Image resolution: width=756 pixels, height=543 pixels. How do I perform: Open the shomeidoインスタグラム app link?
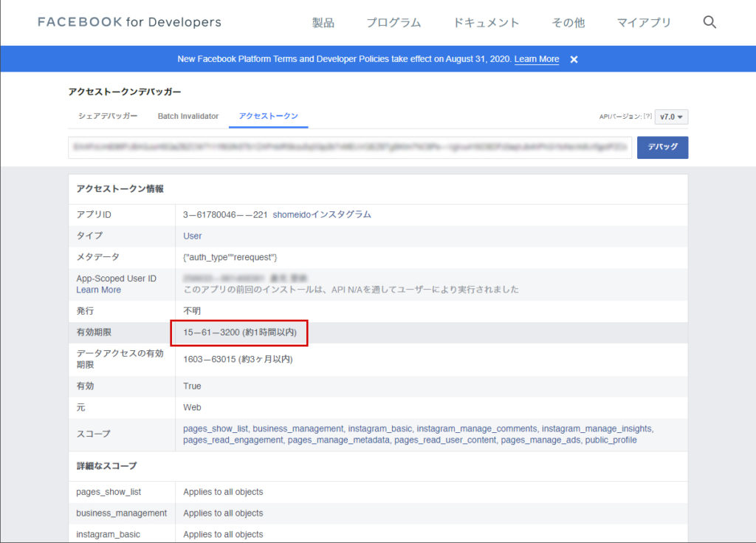(322, 214)
